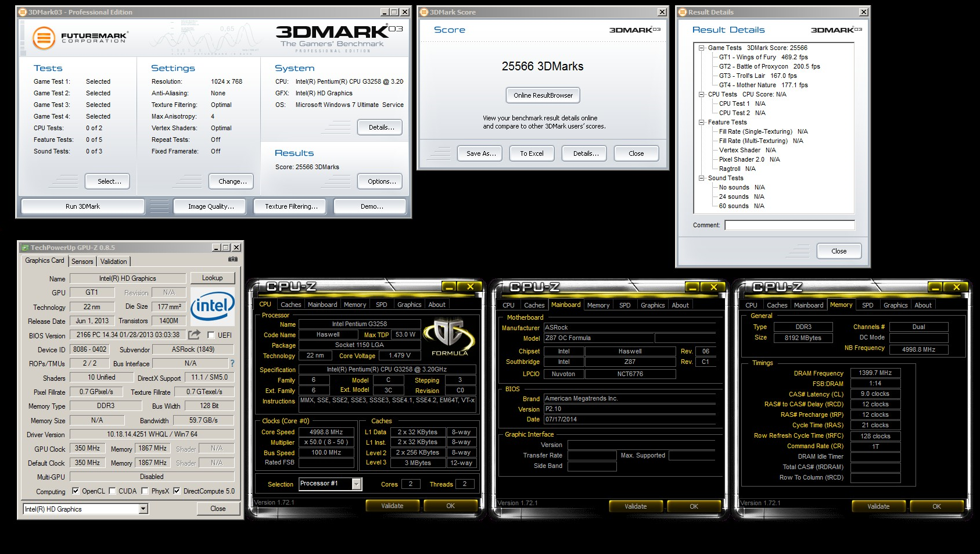Collapse the CPU Tests tree node
Viewport: 980px width, 554px height.
[x=702, y=95]
